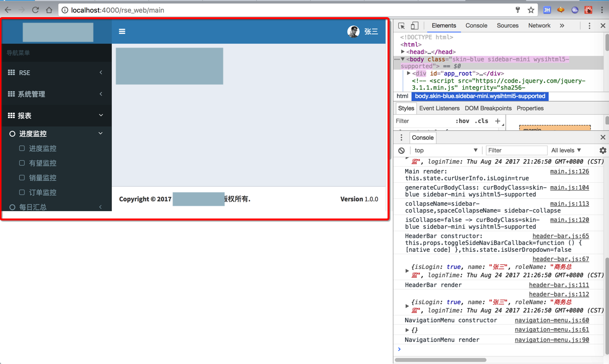This screenshot has height=364, width=609.
Task: Expand the app_root div node
Action: click(x=409, y=73)
